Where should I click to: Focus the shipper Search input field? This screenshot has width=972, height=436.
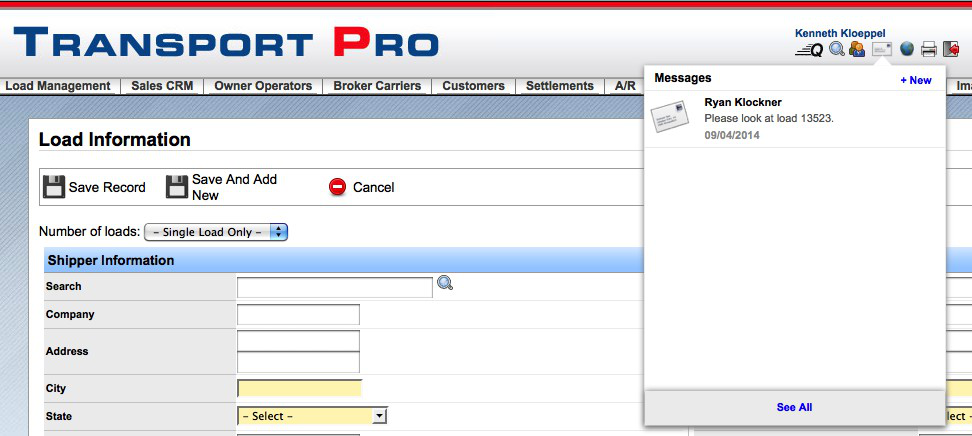335,287
